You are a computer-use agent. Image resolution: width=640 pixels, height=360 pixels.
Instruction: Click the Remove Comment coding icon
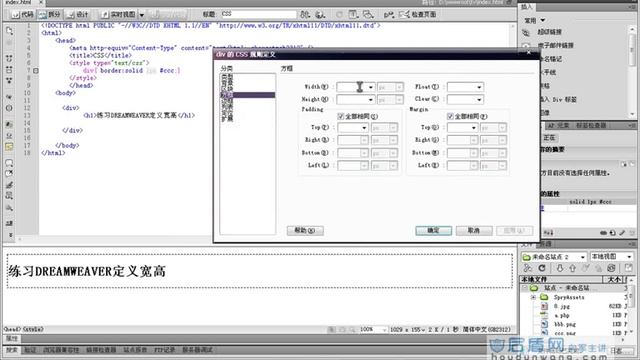(x=9, y=174)
